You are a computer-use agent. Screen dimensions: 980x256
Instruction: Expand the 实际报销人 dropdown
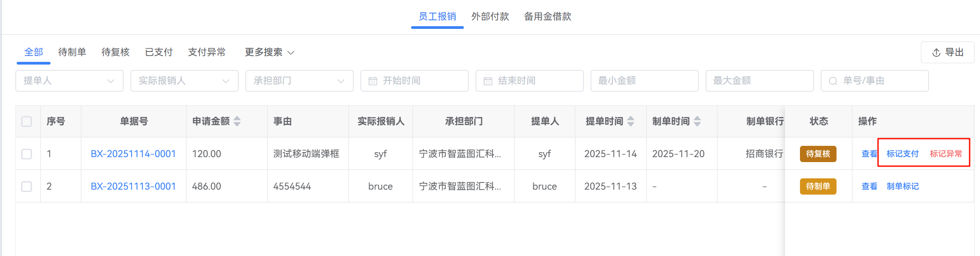click(185, 81)
